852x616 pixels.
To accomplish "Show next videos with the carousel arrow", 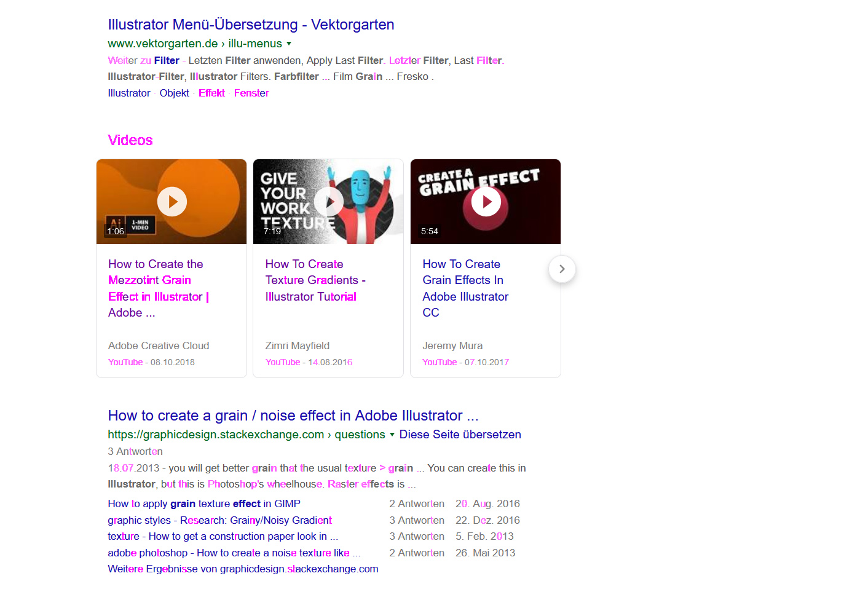I will (x=562, y=269).
